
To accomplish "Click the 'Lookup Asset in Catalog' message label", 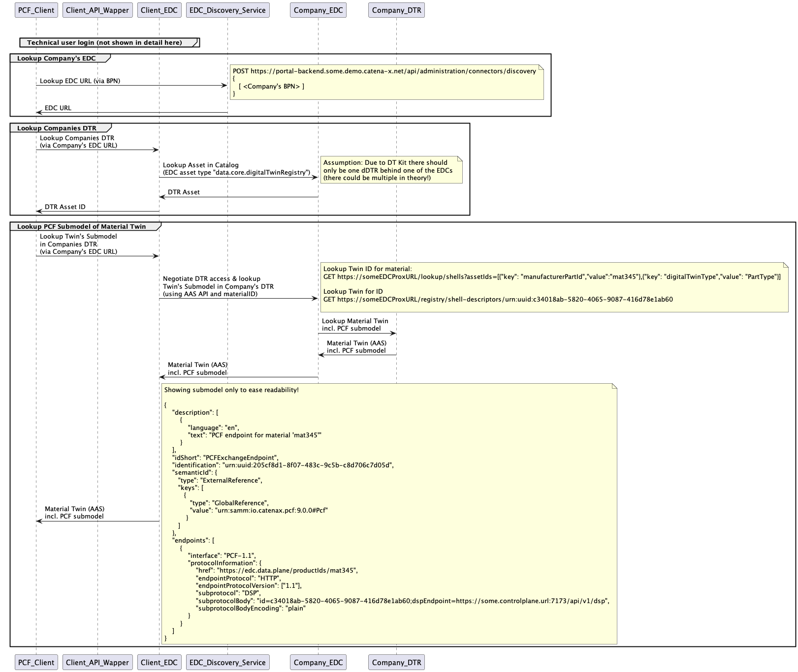I will (201, 165).
